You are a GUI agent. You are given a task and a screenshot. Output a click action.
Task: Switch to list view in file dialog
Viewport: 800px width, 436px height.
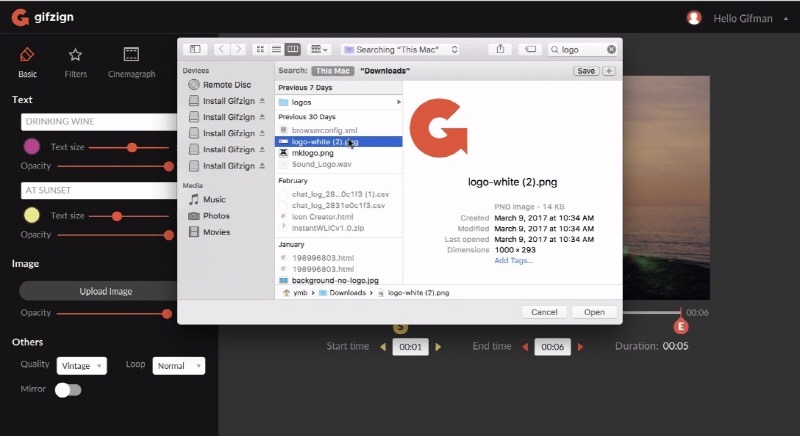click(x=276, y=49)
